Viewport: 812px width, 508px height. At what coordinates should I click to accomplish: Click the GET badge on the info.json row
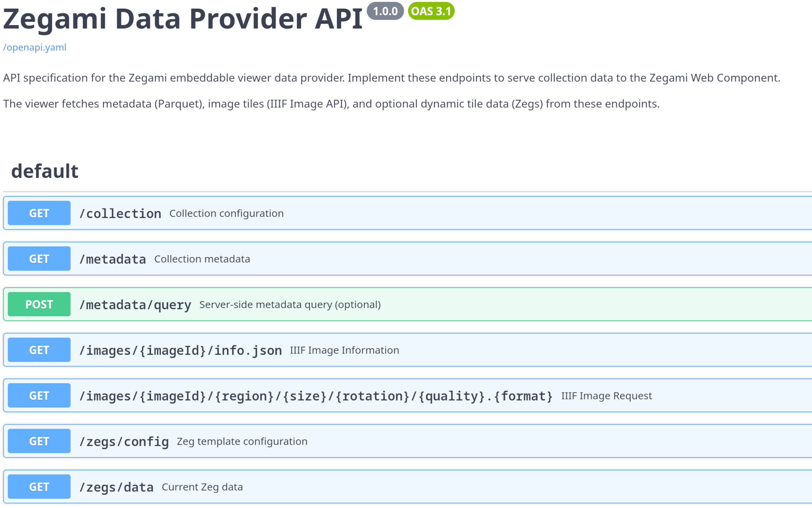38,350
